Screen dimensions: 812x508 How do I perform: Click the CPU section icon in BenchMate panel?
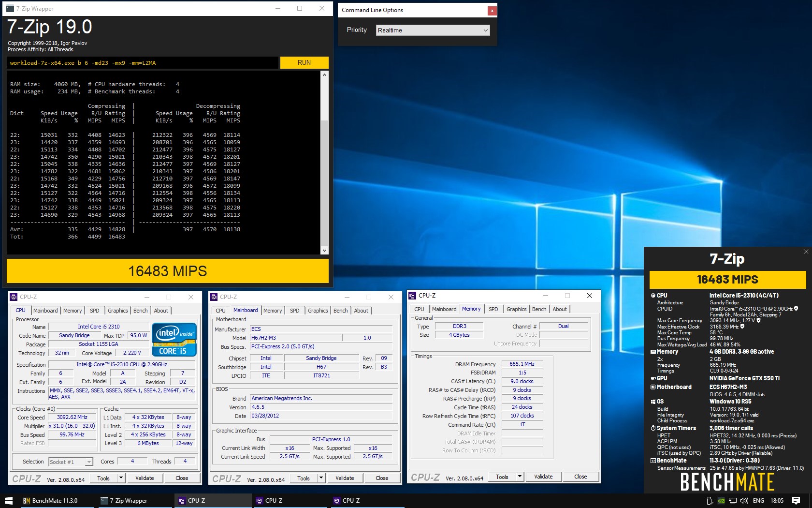coord(653,296)
